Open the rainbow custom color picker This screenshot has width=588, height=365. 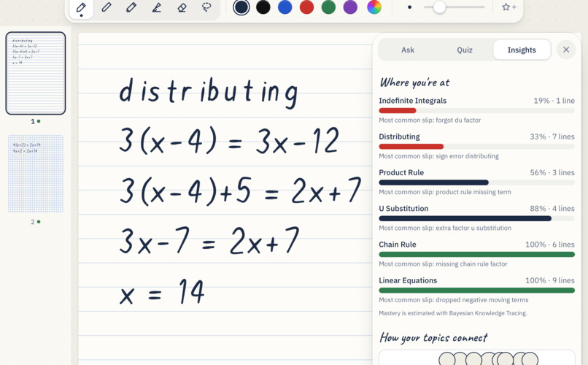[x=374, y=7]
